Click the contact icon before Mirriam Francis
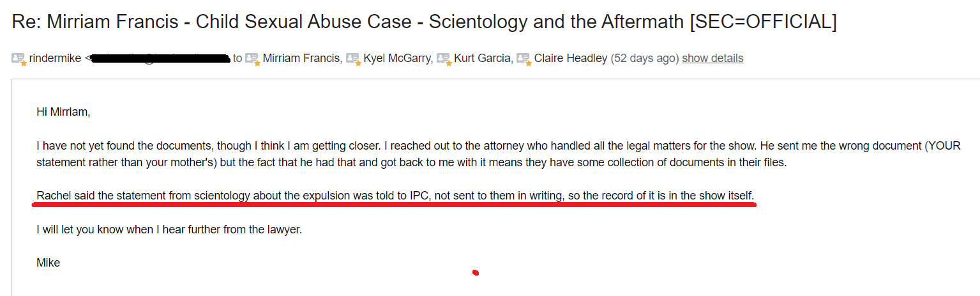980x296 pixels. click(253, 59)
